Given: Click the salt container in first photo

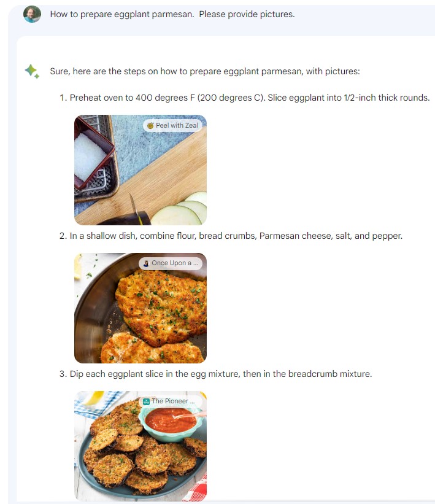Looking at the screenshot, I should click(x=90, y=157).
